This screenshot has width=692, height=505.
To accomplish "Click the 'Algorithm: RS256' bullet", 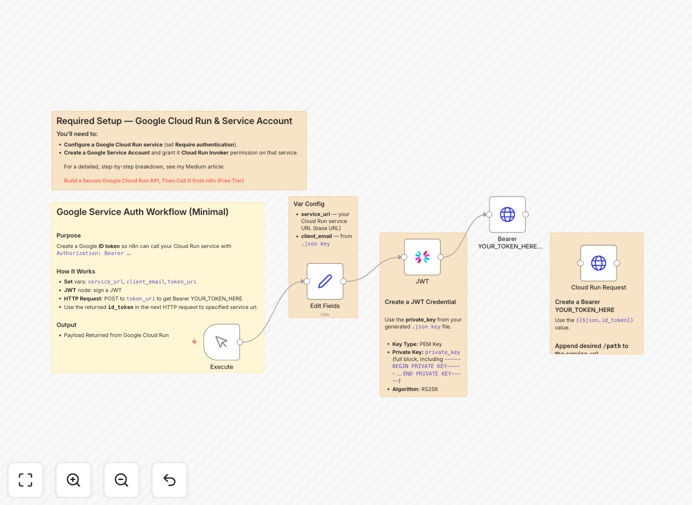I will pos(415,389).
